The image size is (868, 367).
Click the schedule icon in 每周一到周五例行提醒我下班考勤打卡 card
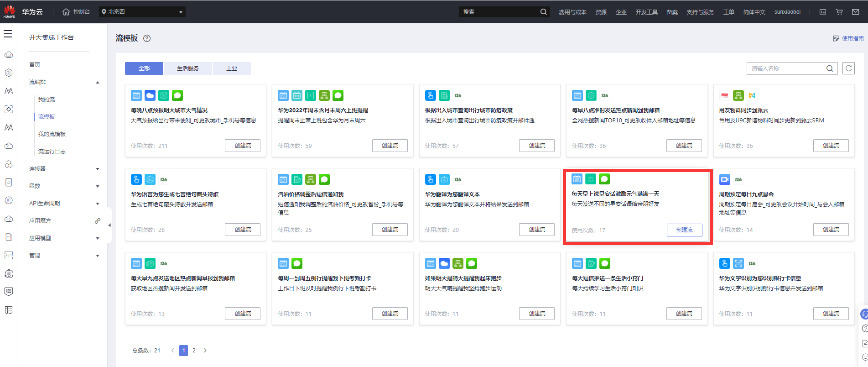(x=283, y=263)
